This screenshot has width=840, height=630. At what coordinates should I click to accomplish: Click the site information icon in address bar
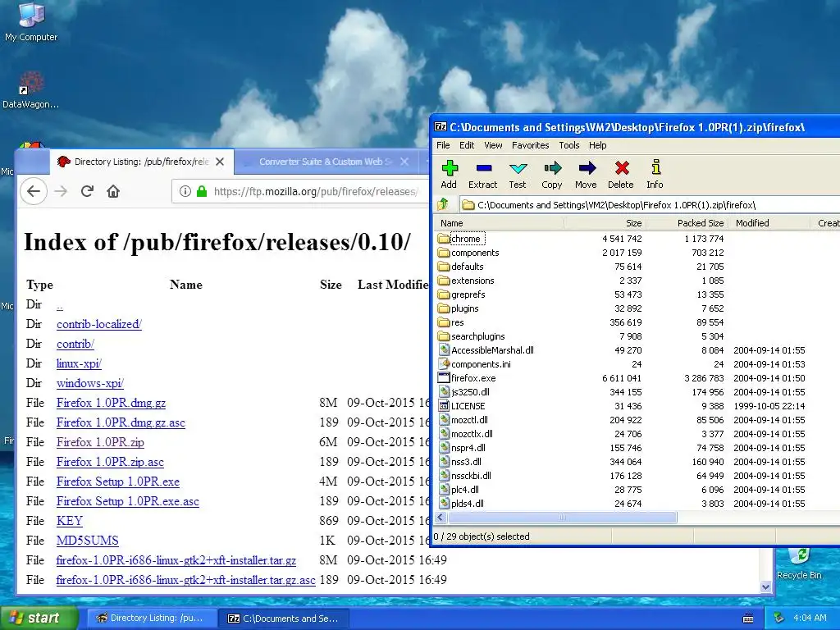(185, 191)
